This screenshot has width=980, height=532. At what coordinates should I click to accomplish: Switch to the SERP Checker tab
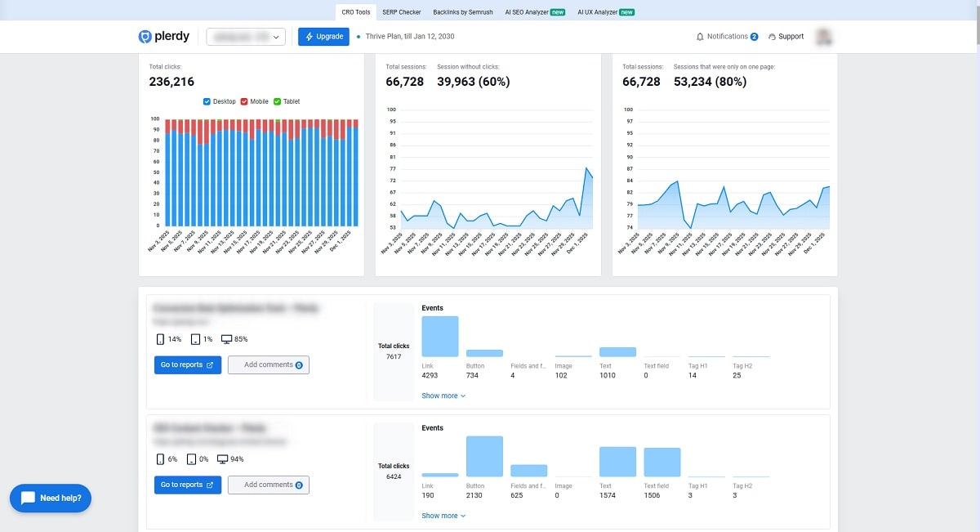click(401, 12)
